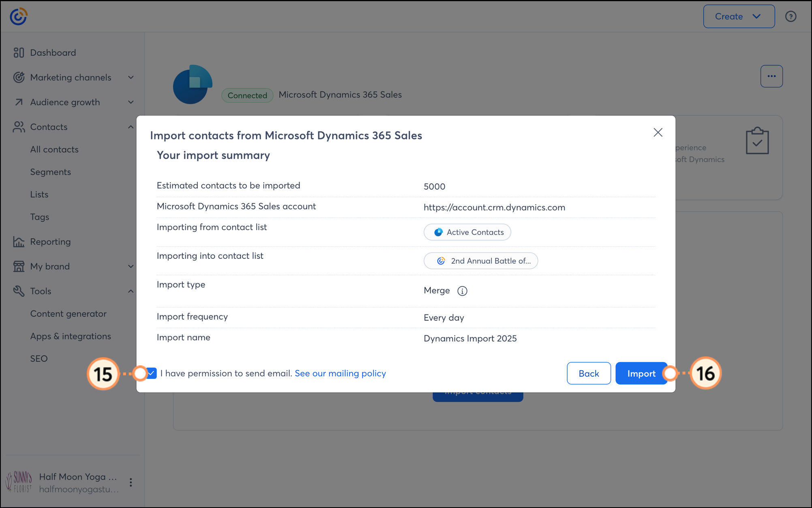Image resolution: width=812 pixels, height=508 pixels.
Task: Open Lists under Contacts
Action: pos(39,194)
